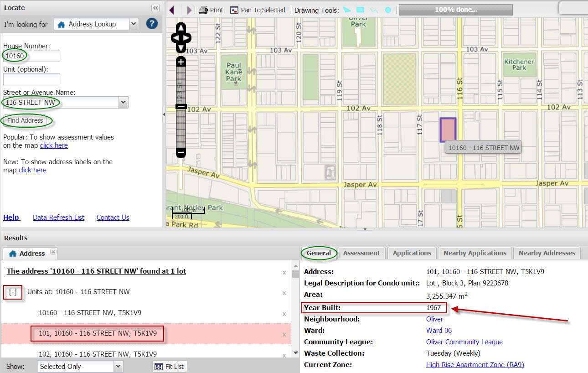Expand the Street or Avenue Name dropdown

[x=123, y=103]
